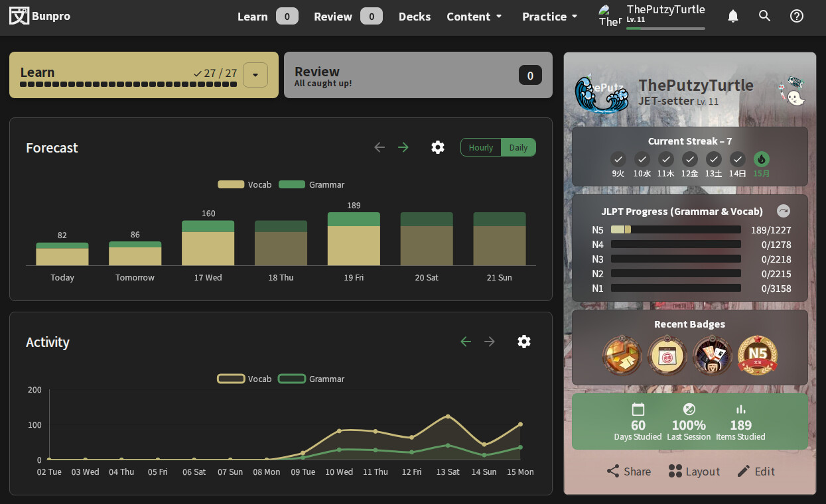This screenshot has width=826, height=504.
Task: Open Decks in the top navigation
Action: (x=415, y=17)
